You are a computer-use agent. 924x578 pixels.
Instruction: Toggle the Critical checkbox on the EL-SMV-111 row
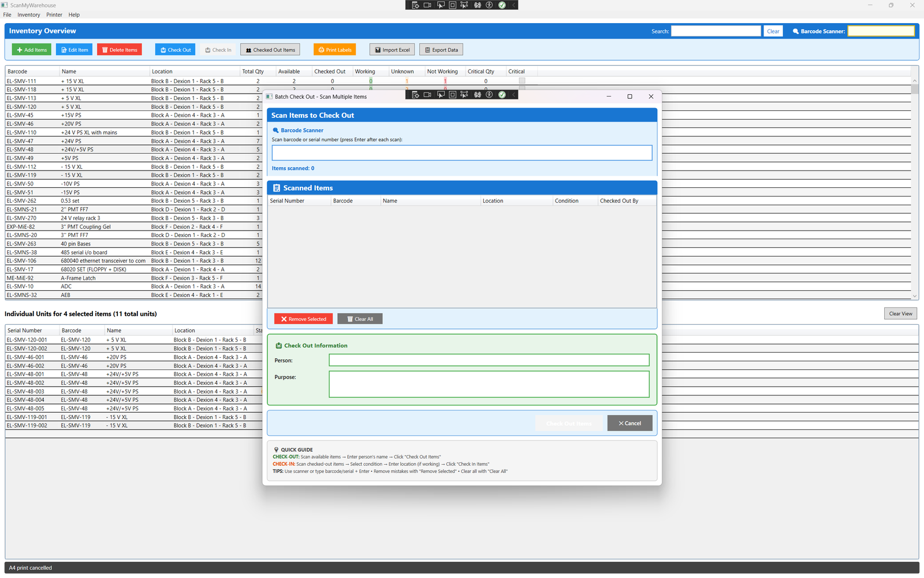coord(521,81)
